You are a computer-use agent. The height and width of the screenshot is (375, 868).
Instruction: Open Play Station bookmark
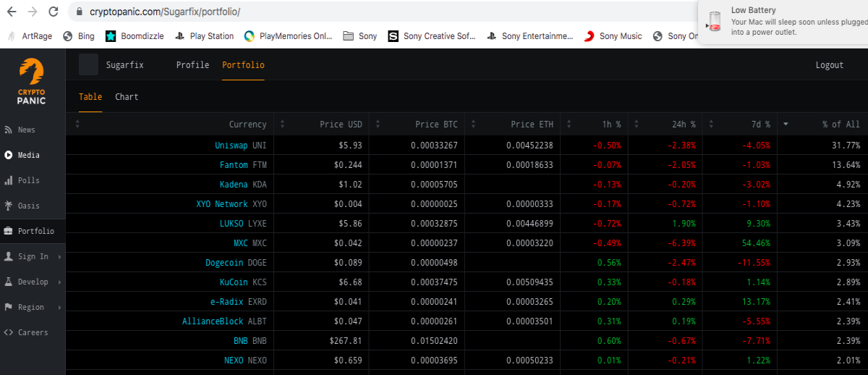(x=204, y=35)
